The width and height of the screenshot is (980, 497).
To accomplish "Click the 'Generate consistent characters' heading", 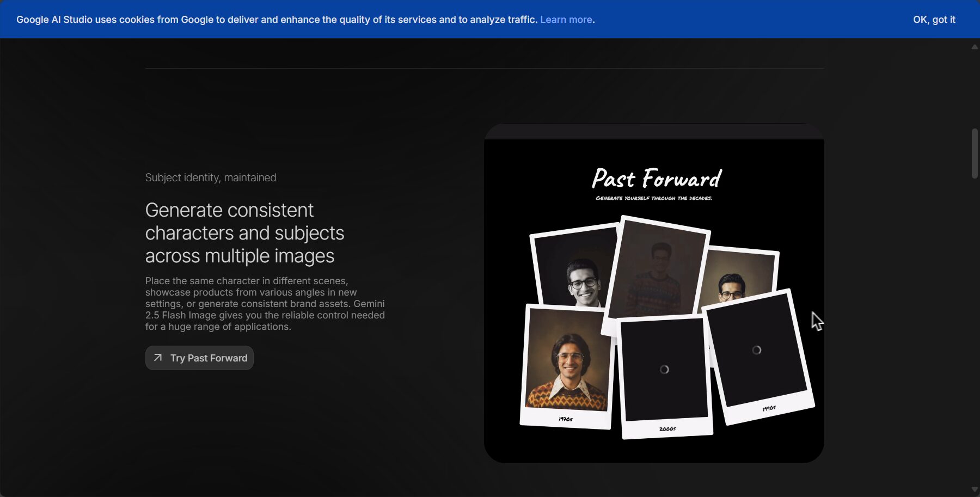I will click(244, 233).
